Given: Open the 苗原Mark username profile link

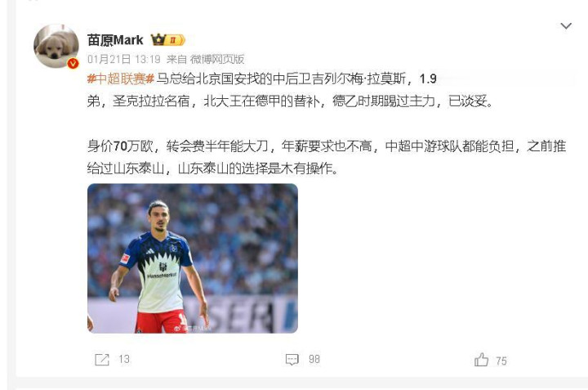Looking at the screenshot, I should [115, 40].
